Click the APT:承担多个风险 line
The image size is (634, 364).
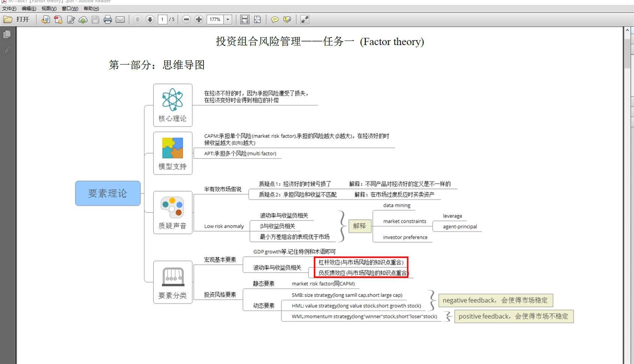click(240, 153)
